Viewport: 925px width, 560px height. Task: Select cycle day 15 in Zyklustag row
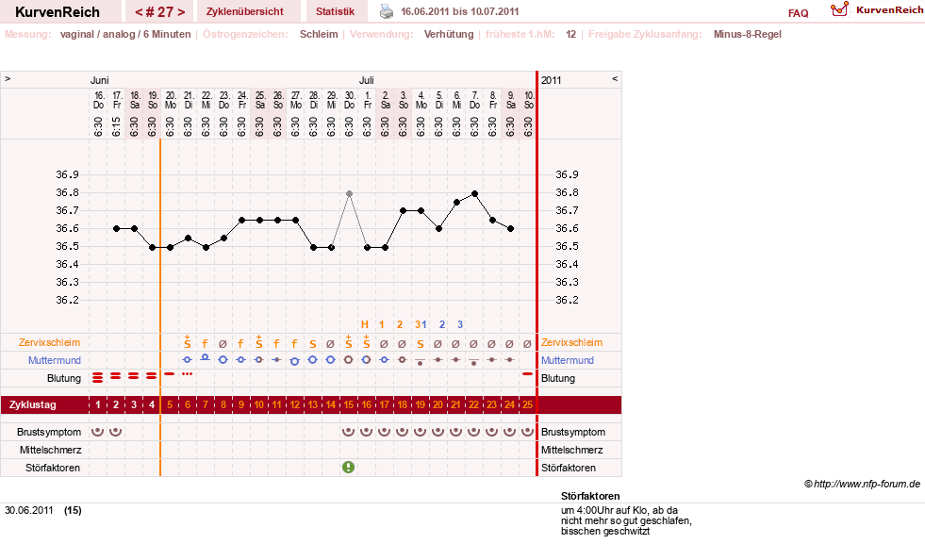click(349, 404)
